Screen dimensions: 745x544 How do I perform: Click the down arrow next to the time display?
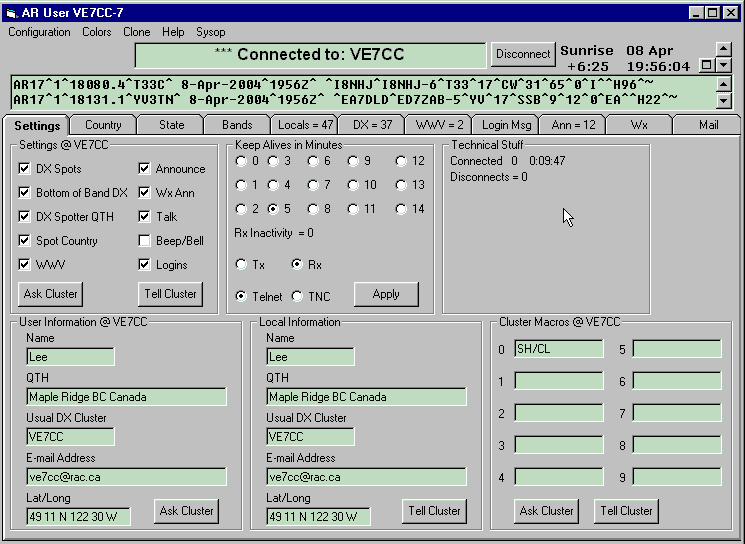(726, 66)
